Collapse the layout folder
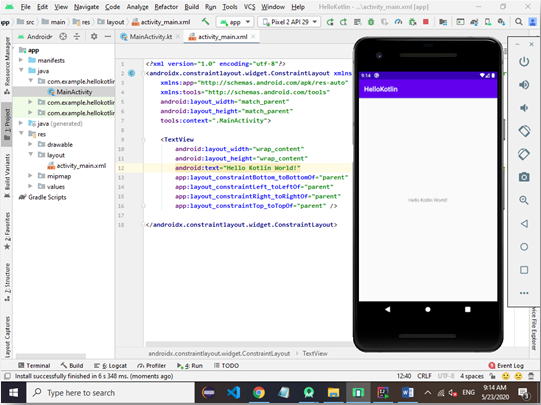Viewport: 541px width, 405px height. coord(30,155)
